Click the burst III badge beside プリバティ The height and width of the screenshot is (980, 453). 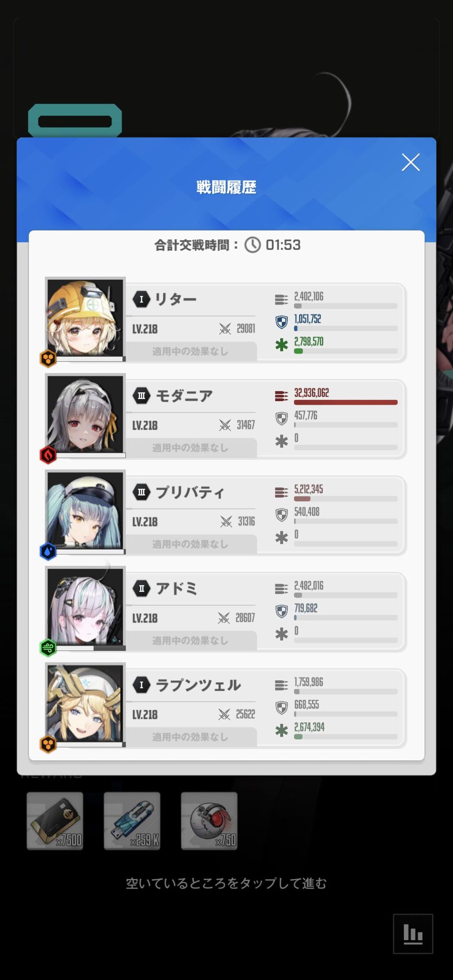click(x=142, y=492)
